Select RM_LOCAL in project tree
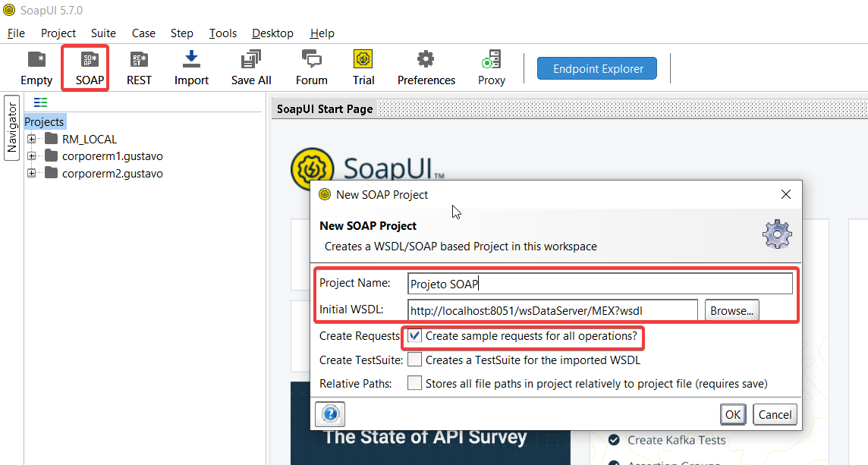 coord(90,139)
